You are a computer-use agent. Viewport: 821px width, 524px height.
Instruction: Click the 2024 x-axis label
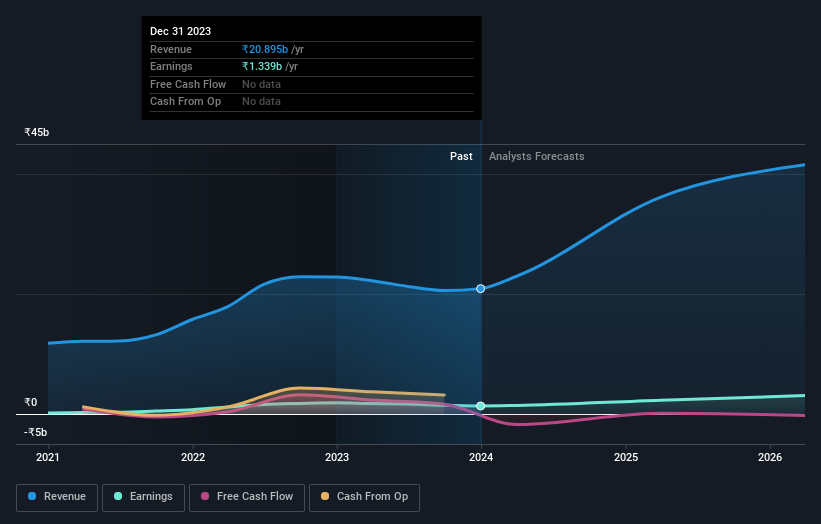tap(481, 458)
